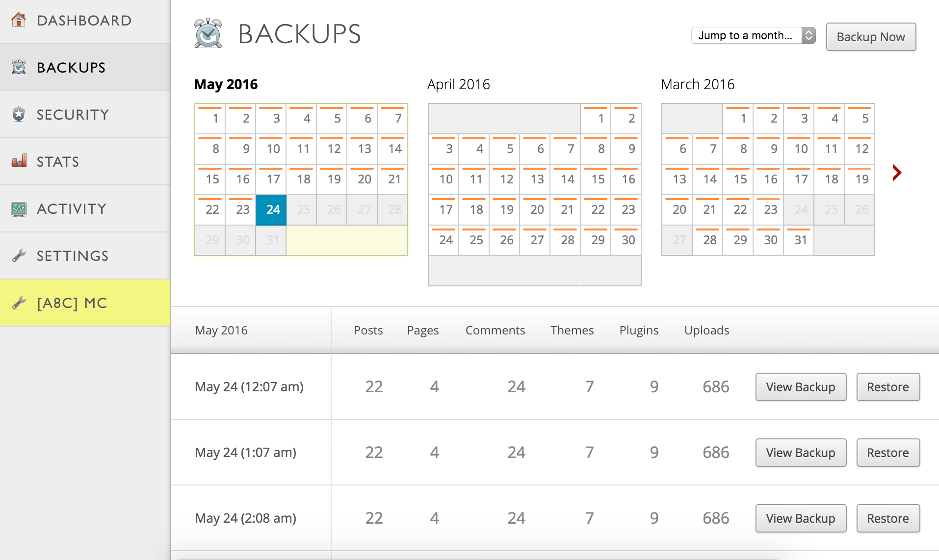Click the Security shield icon
This screenshot has width=939, height=560.
click(x=19, y=114)
